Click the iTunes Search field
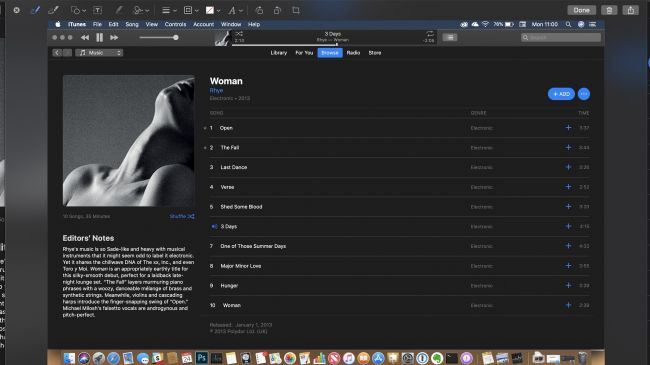Image resolution: width=650 pixels, height=365 pixels. [560, 37]
